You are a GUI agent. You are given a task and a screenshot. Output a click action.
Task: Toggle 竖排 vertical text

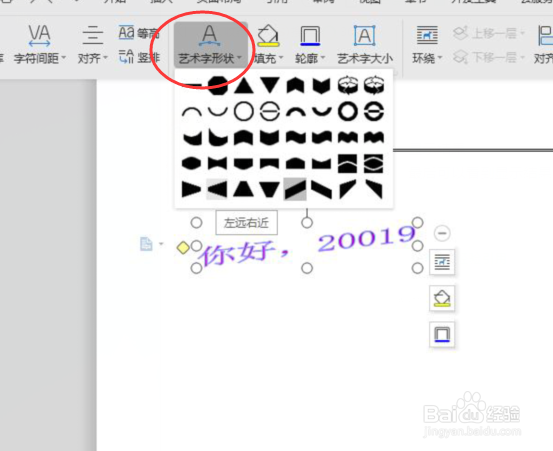[139, 57]
